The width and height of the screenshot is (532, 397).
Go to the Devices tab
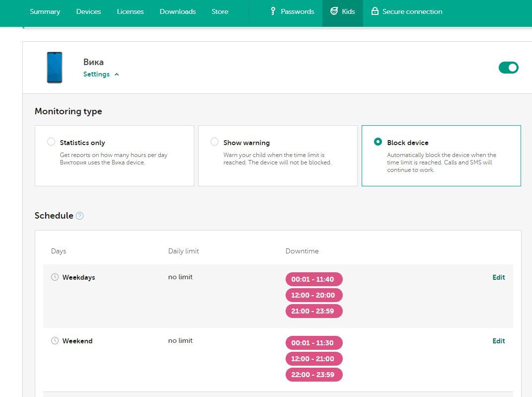(88, 11)
